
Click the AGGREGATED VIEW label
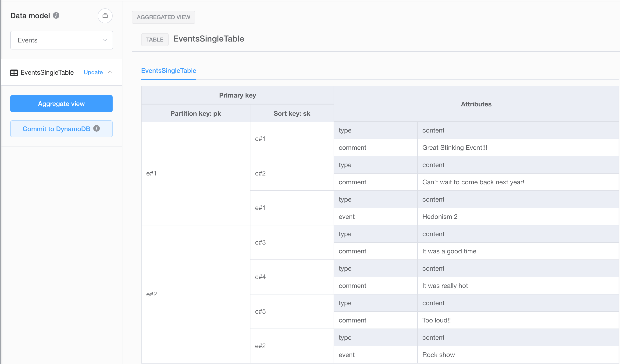tap(163, 17)
